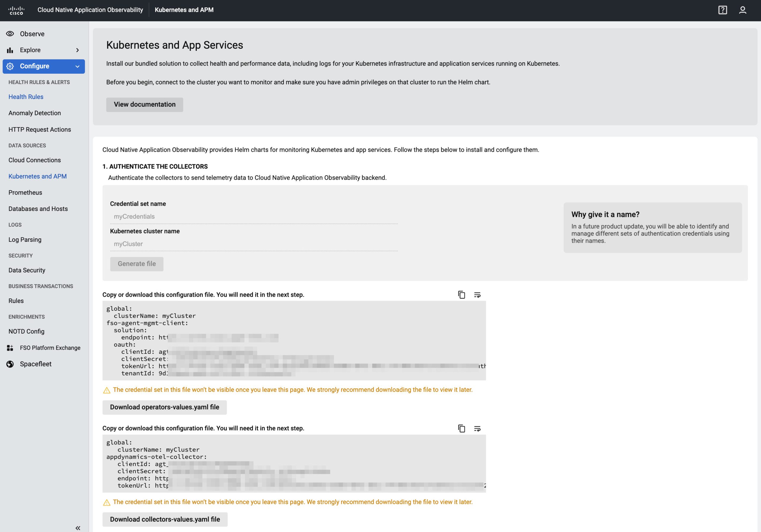Collapse the sidebar with the double-chevron control

[x=78, y=528]
